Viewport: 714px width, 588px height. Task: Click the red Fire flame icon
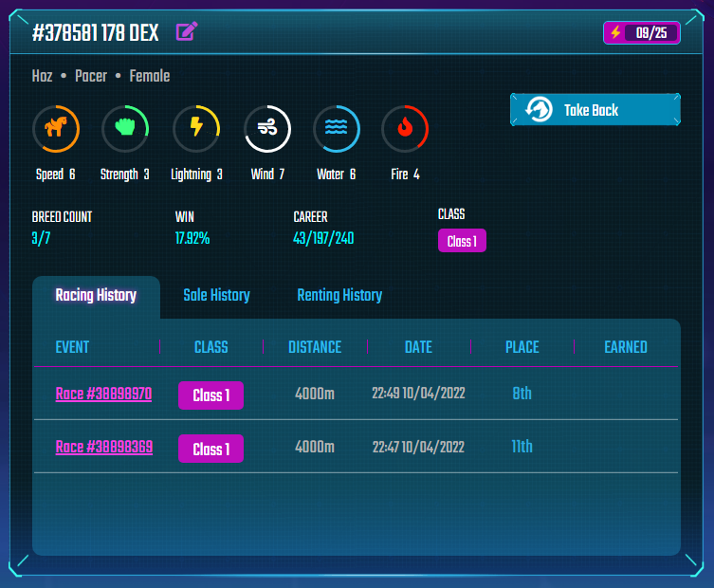click(x=405, y=128)
